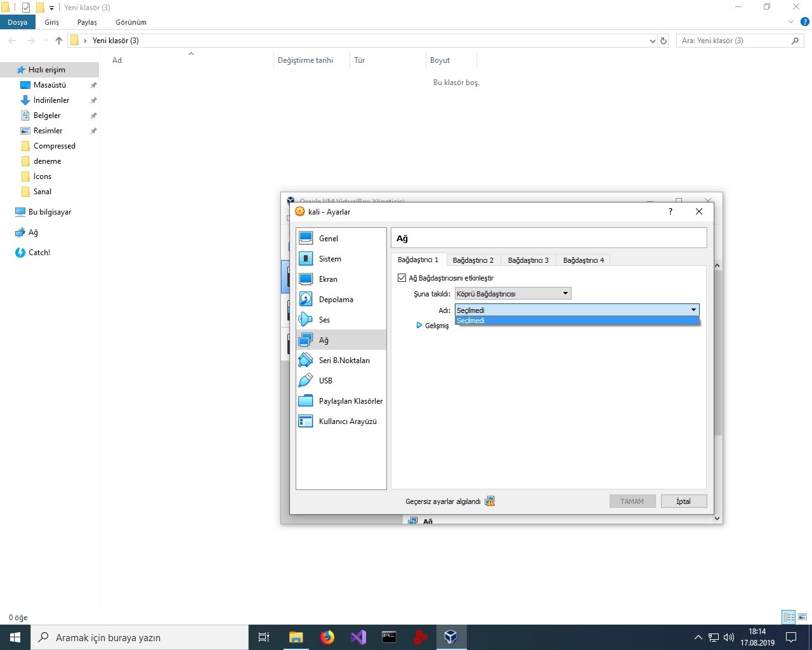812x650 pixels.
Task: Open the Windows Start menu
Action: click(15, 637)
